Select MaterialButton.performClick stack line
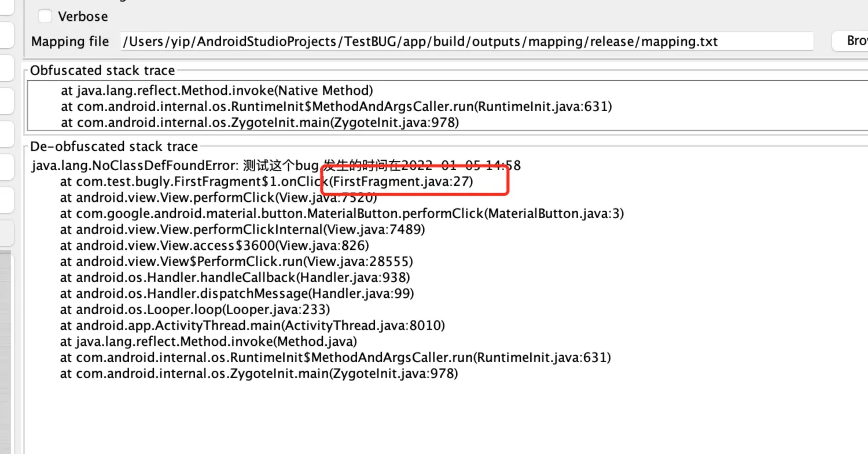Image resolution: width=868 pixels, height=454 pixels. 342,213
